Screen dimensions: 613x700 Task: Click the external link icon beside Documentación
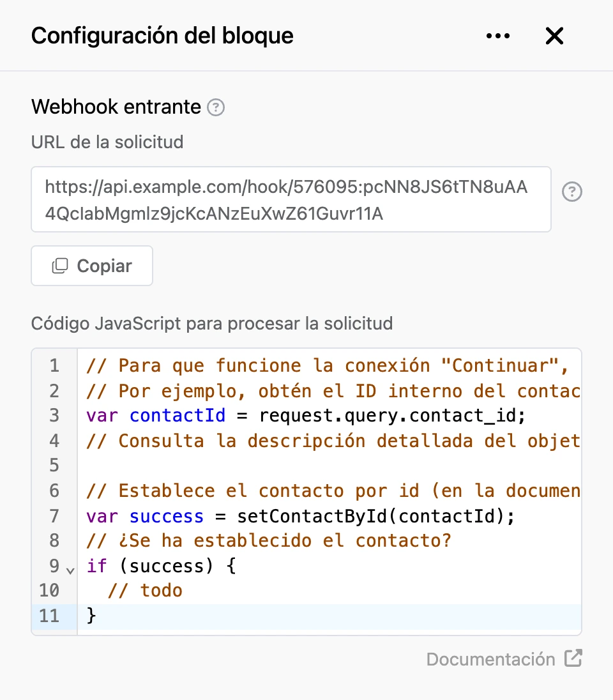[573, 658]
